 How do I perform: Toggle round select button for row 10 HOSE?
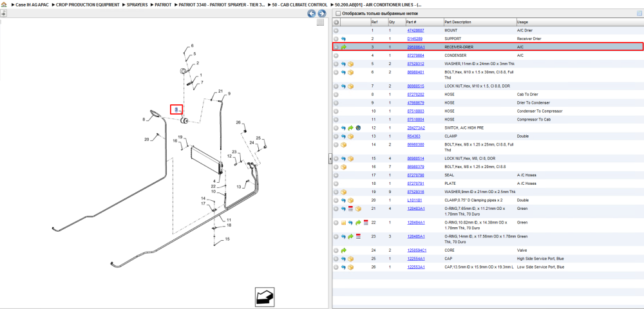336,111
